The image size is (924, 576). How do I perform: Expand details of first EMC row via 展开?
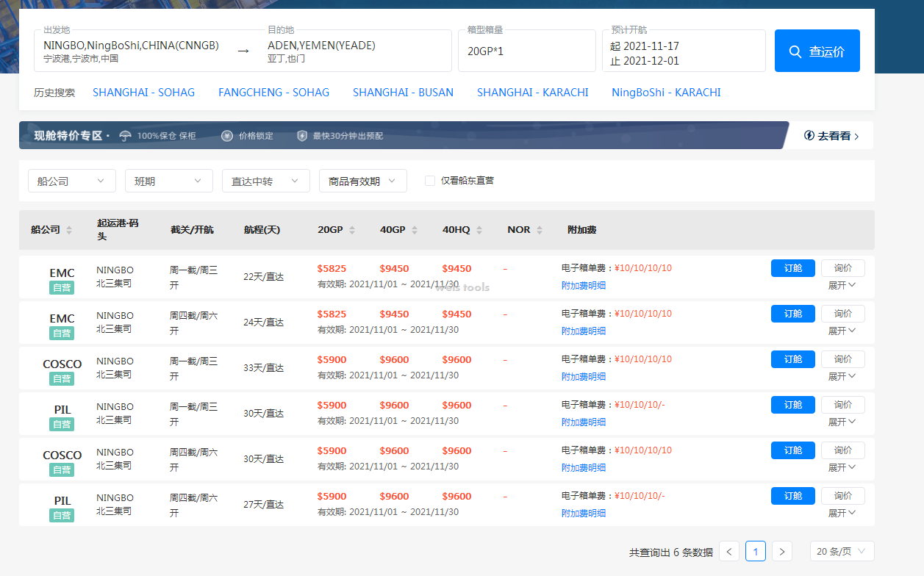point(842,285)
